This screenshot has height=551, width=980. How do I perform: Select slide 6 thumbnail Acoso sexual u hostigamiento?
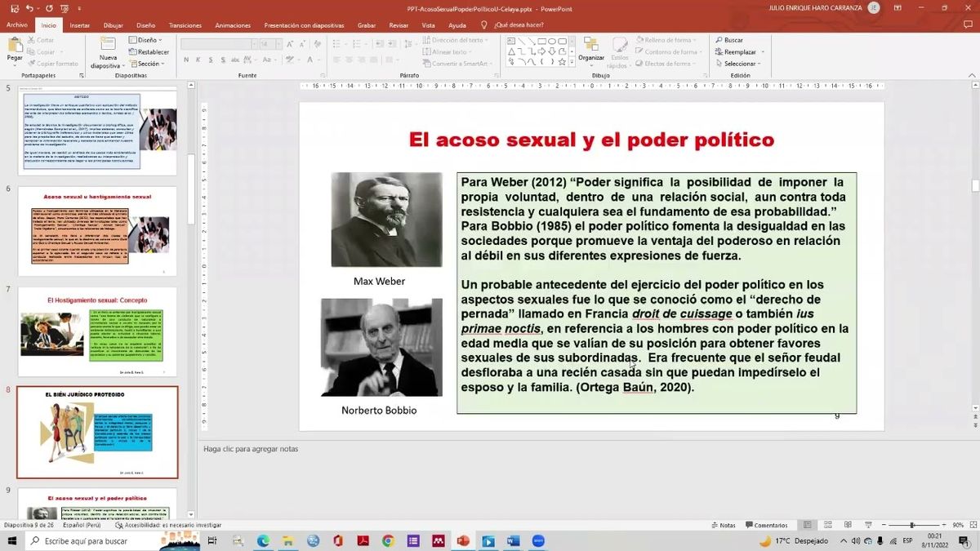tap(97, 233)
